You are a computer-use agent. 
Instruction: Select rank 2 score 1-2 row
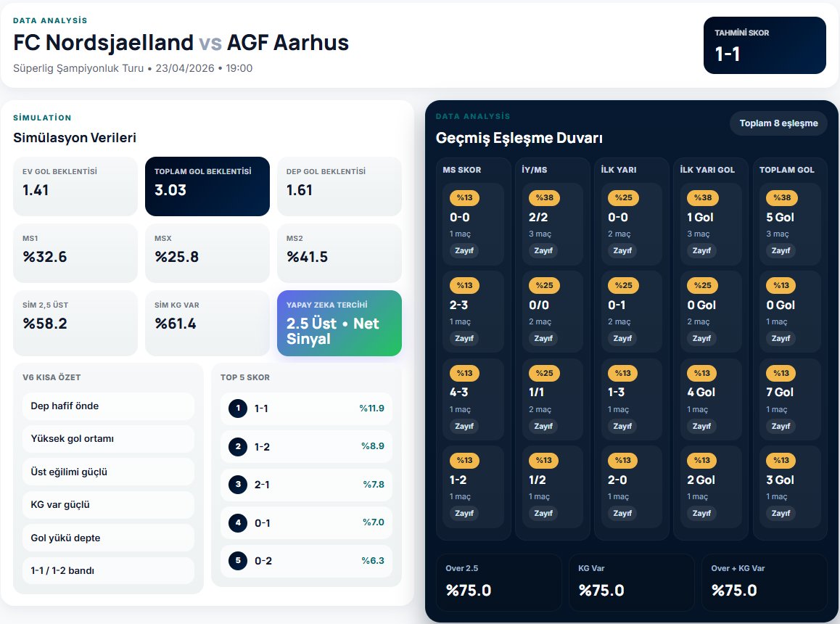pos(306,446)
